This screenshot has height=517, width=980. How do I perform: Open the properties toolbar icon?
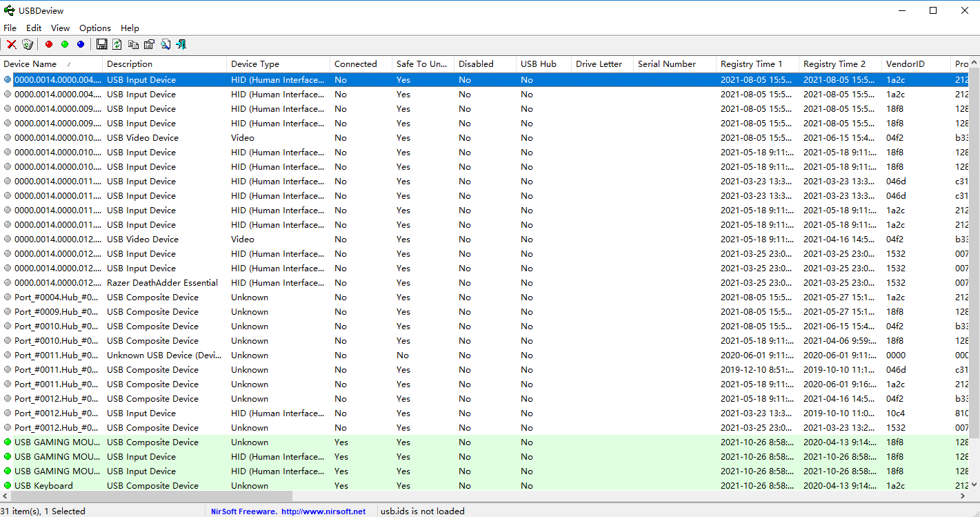point(149,44)
